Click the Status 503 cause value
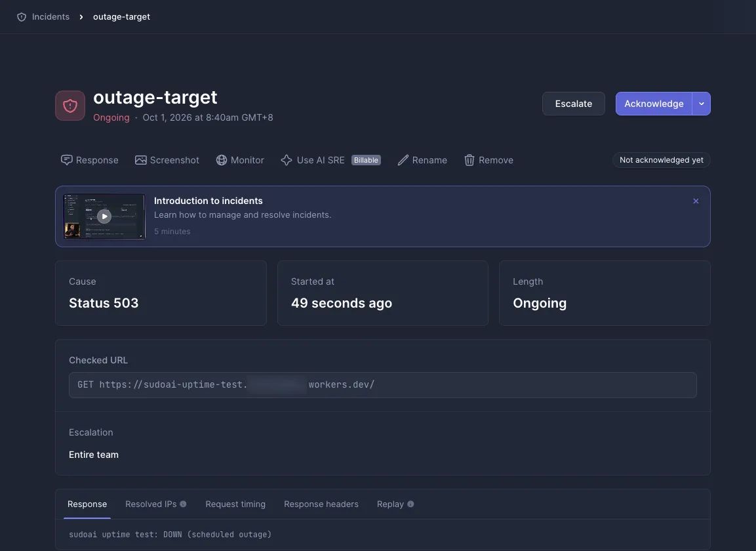 (104, 303)
